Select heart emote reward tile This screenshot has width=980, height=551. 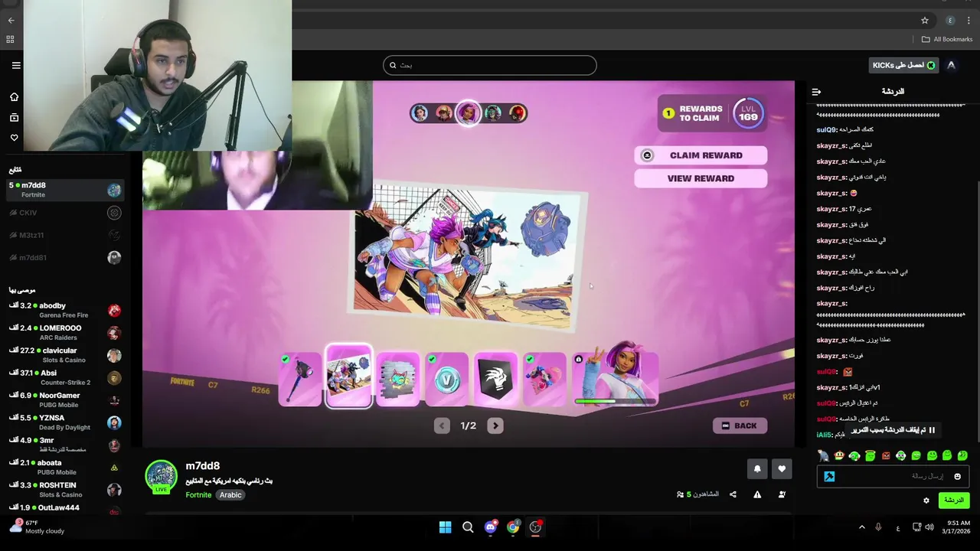pos(545,378)
